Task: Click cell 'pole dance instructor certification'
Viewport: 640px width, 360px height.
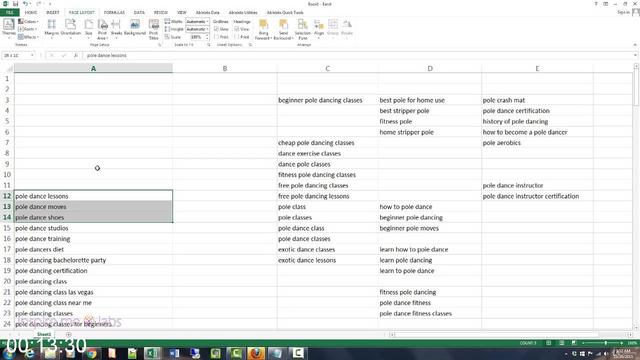Action: [537, 196]
